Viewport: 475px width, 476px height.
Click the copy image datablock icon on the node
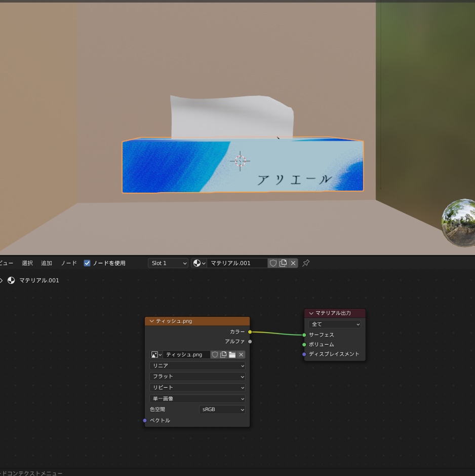pyautogui.click(x=223, y=354)
